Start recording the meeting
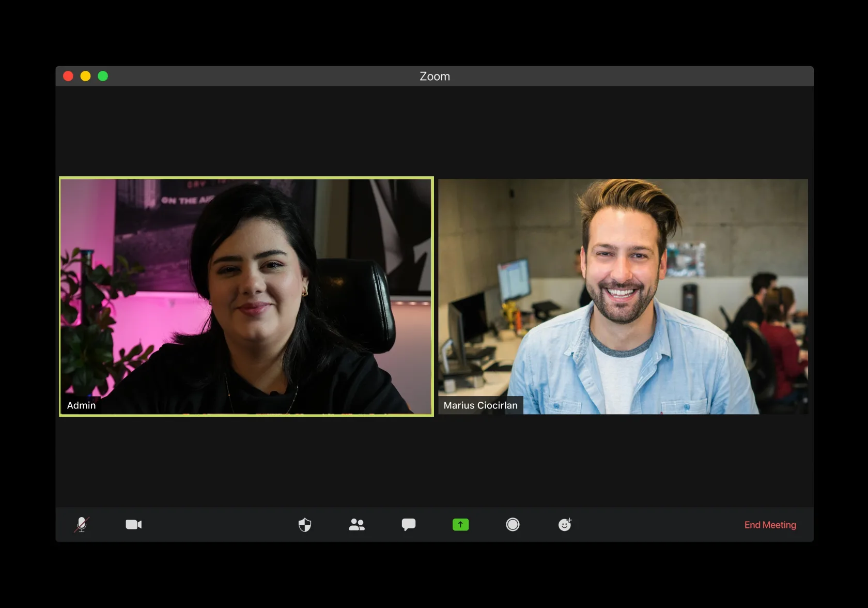 [x=513, y=525]
